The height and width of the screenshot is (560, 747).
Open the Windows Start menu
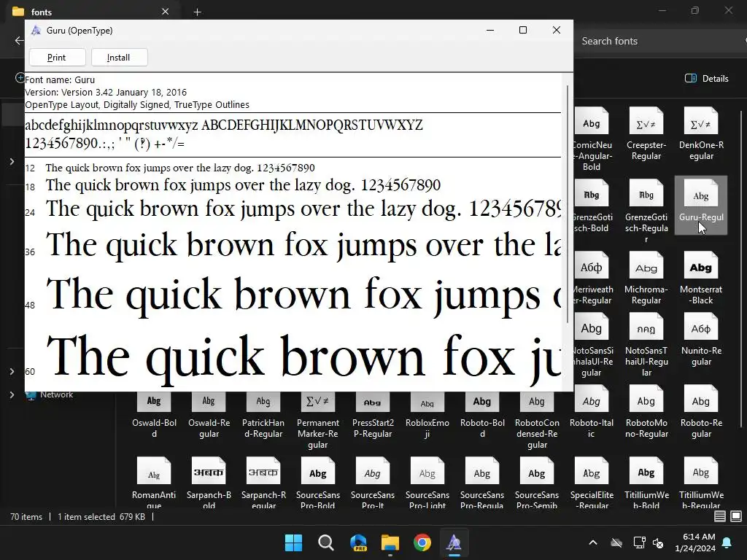[293, 542]
